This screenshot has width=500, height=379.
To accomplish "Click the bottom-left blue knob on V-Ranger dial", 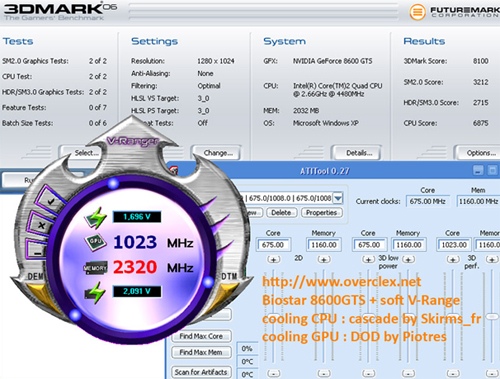I will [75, 315].
